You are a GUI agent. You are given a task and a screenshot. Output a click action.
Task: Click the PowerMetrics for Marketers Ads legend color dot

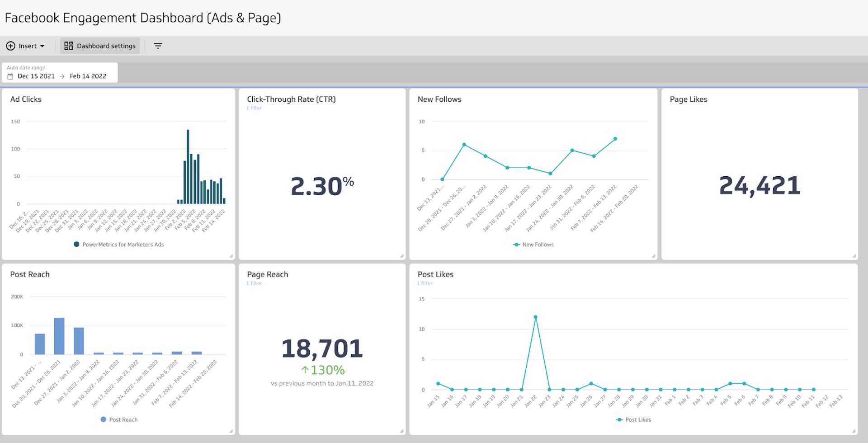(76, 244)
